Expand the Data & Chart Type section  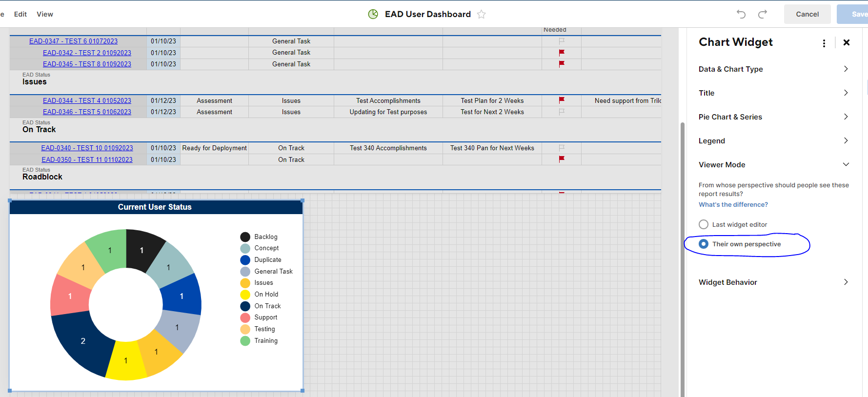coord(774,69)
